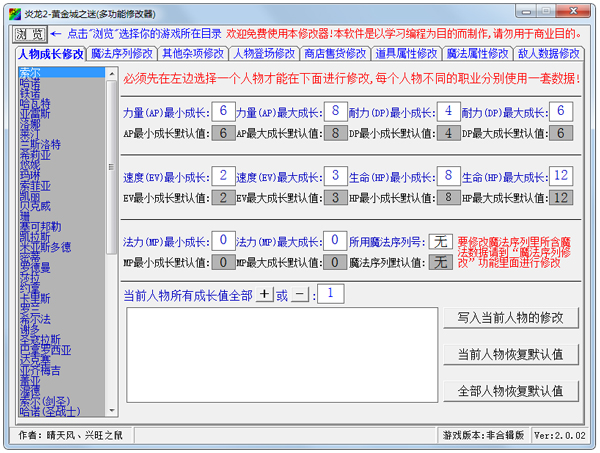The height and width of the screenshot is (453, 600).
Task: Click 写入当前人物的修改 button
Action: 510,318
